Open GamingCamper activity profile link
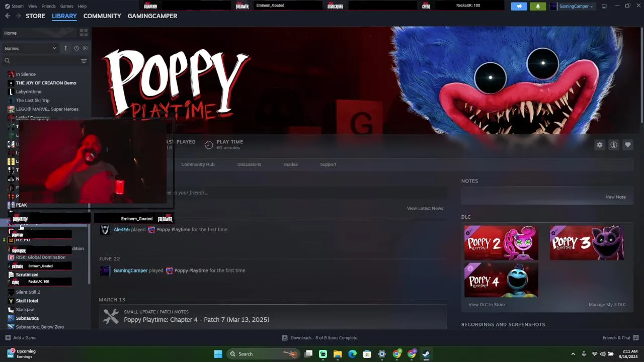644x362 pixels. click(x=130, y=270)
